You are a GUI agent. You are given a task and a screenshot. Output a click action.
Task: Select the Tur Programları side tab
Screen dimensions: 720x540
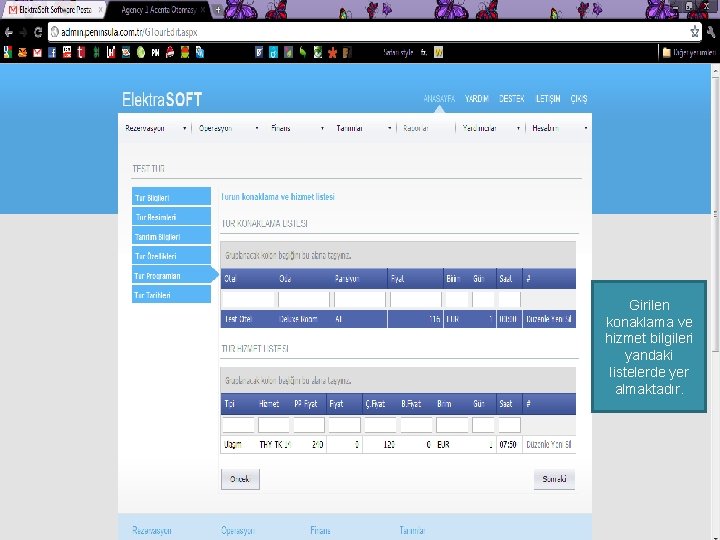pyautogui.click(x=174, y=276)
